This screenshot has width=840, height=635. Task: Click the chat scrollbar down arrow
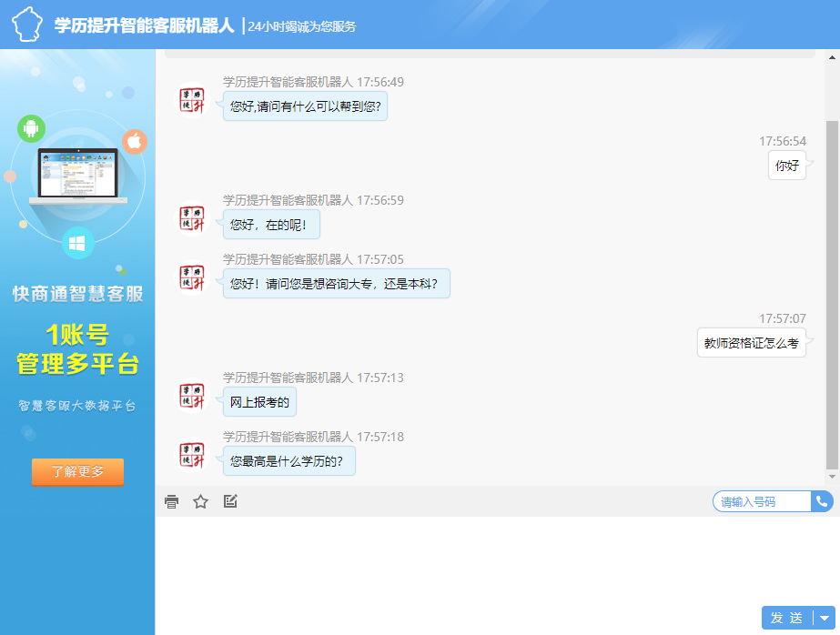pyautogui.click(x=832, y=477)
